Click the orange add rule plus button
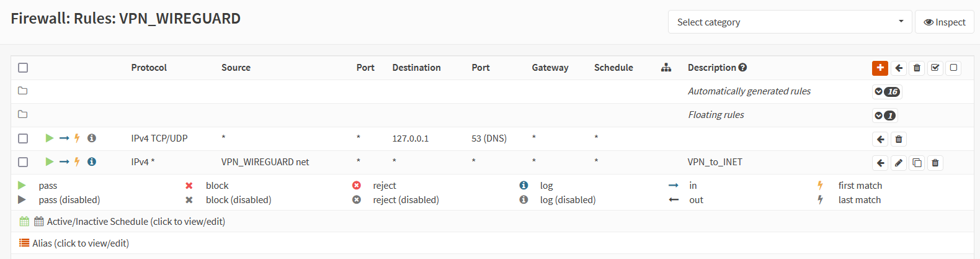The width and height of the screenshot is (980, 259). click(x=880, y=68)
